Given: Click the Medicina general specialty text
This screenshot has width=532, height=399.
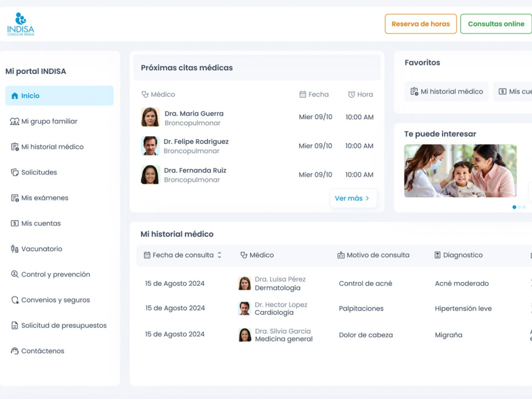Looking at the screenshot, I should [x=284, y=339].
